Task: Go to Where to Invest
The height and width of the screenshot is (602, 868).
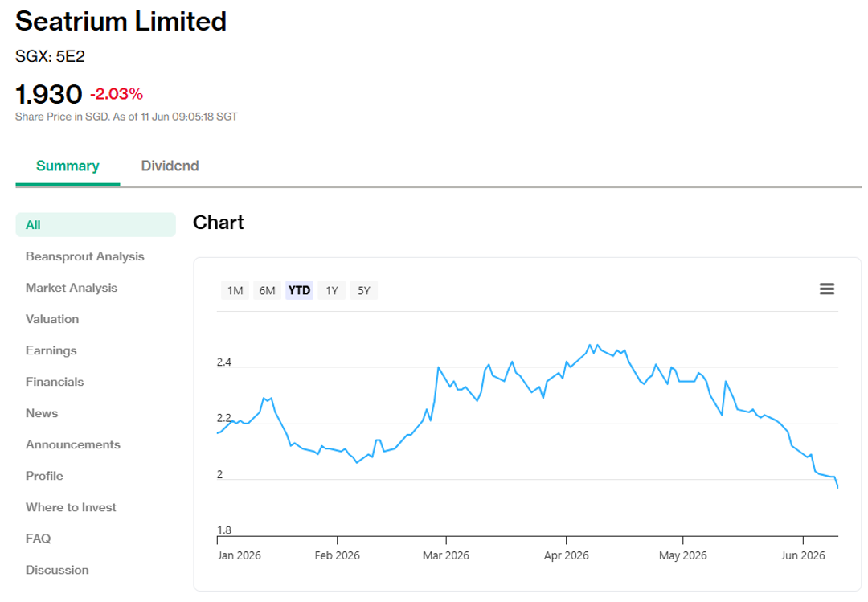Action: pyautogui.click(x=71, y=507)
